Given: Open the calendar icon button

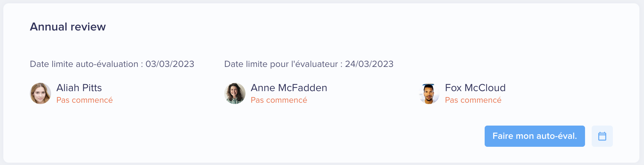Looking at the screenshot, I should coord(602,136).
